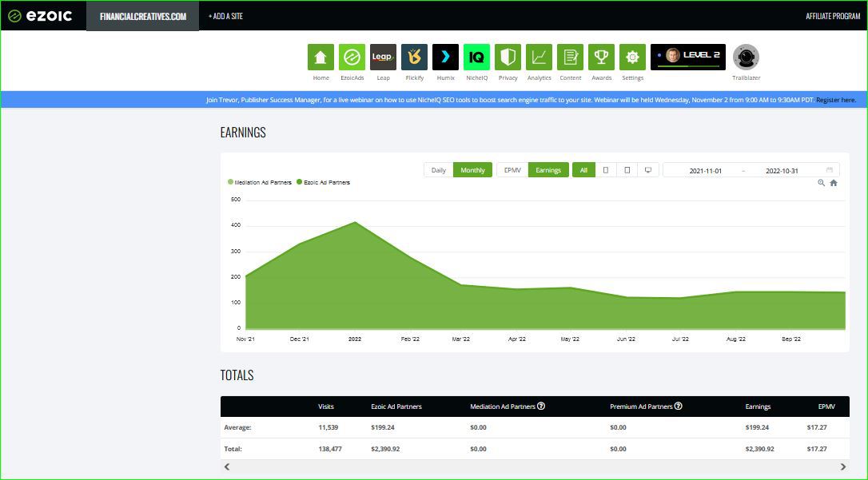
Task: Open the Humix icon
Action: coord(446,57)
